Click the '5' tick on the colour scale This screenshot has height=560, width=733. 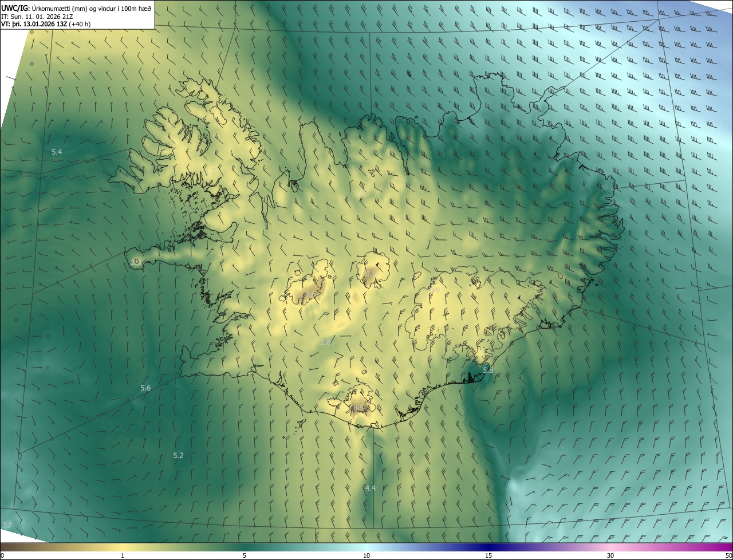tap(245, 556)
